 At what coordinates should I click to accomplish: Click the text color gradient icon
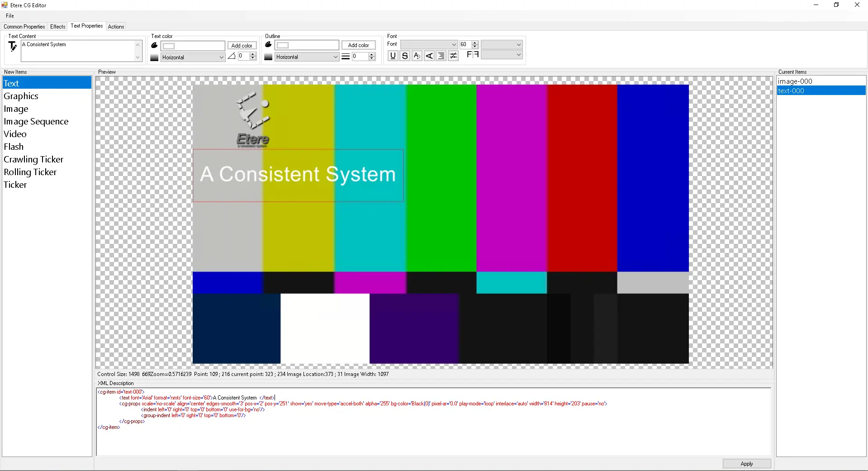(154, 57)
